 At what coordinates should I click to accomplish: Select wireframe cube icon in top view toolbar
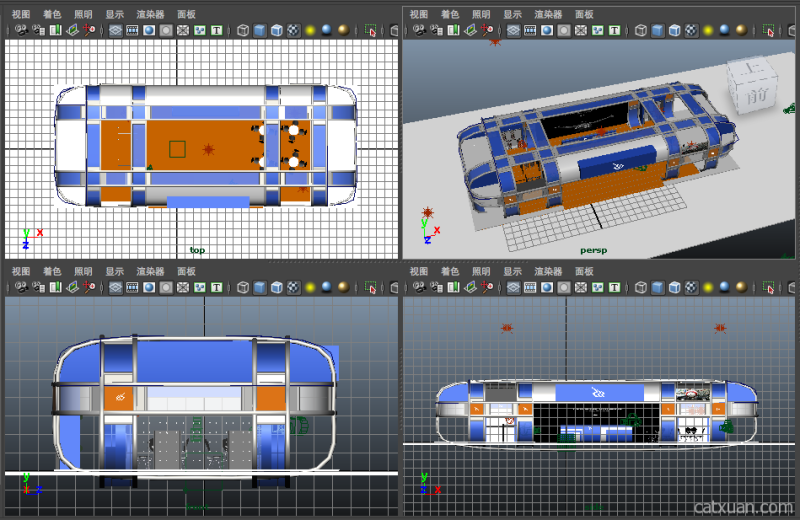[x=243, y=30]
